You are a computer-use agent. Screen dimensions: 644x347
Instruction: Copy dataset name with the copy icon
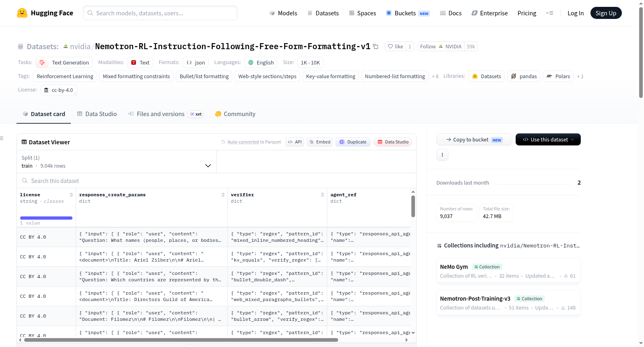(x=376, y=46)
